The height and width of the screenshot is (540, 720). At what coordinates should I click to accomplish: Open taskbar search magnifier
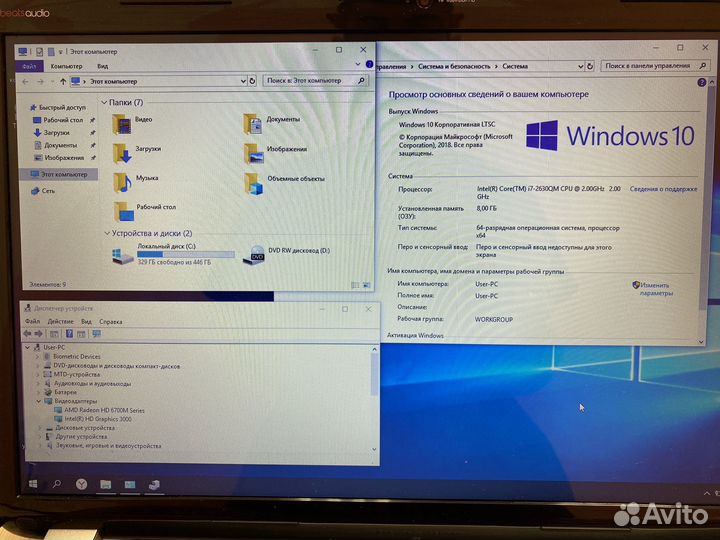click(x=56, y=484)
